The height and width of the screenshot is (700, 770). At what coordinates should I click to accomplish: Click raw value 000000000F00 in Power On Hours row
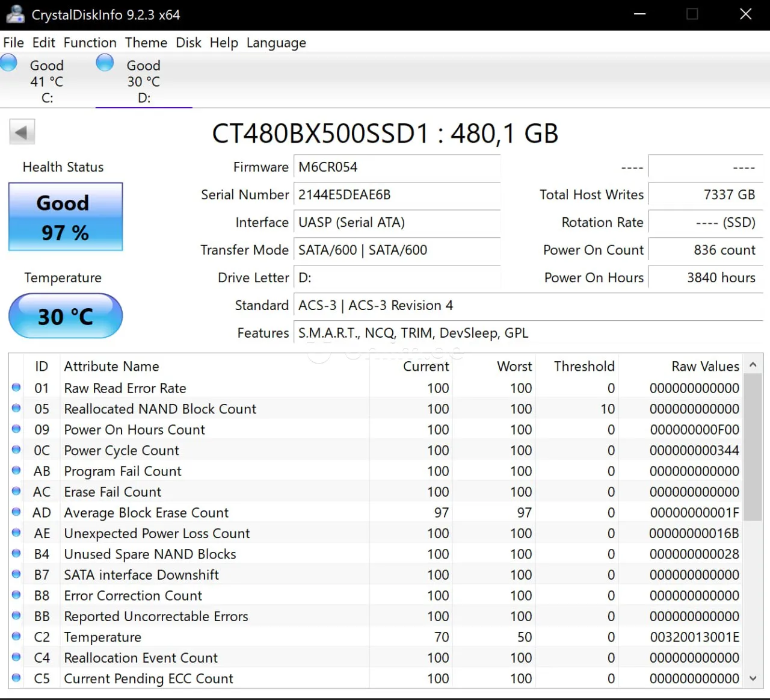coord(695,430)
